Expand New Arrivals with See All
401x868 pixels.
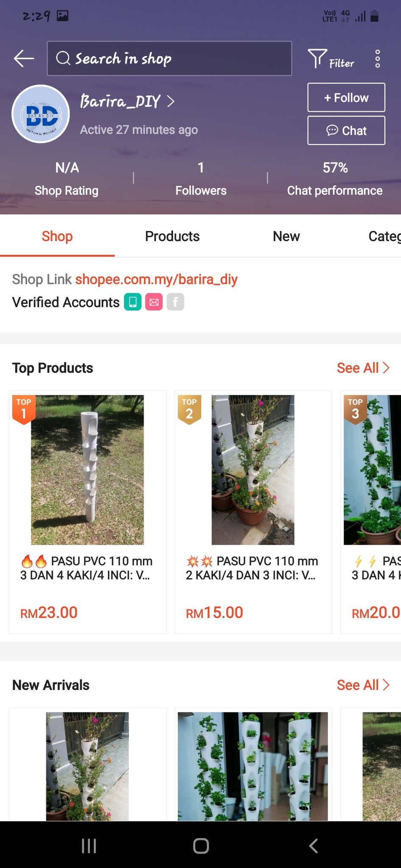tap(363, 685)
